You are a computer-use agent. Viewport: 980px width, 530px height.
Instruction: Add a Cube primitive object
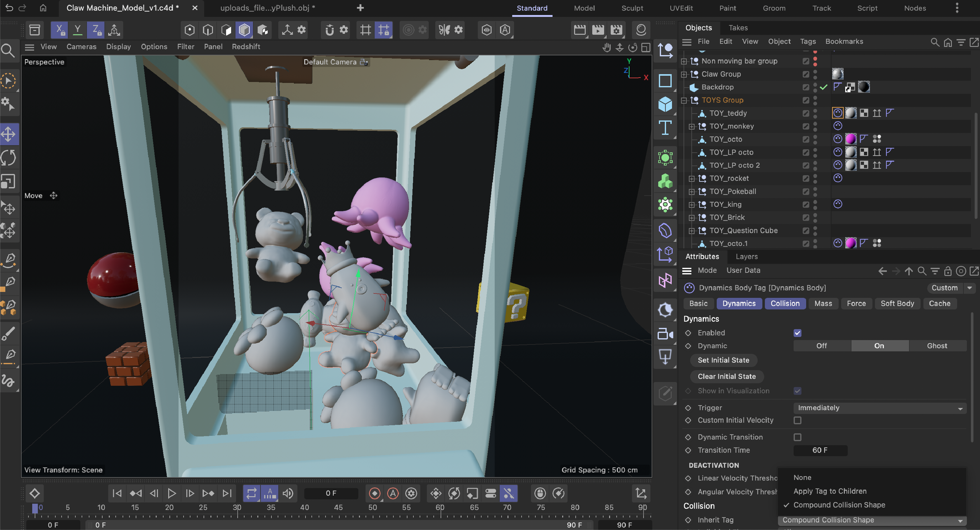click(x=665, y=104)
